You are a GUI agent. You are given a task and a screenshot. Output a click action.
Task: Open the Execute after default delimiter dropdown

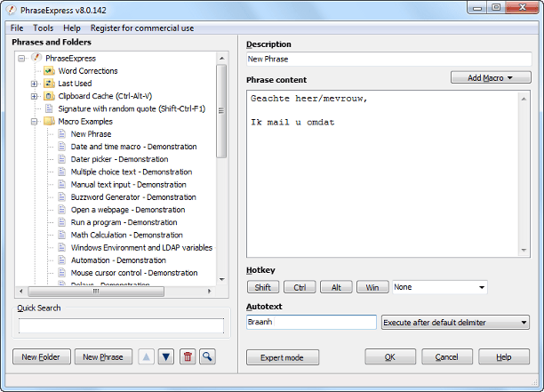(x=455, y=323)
